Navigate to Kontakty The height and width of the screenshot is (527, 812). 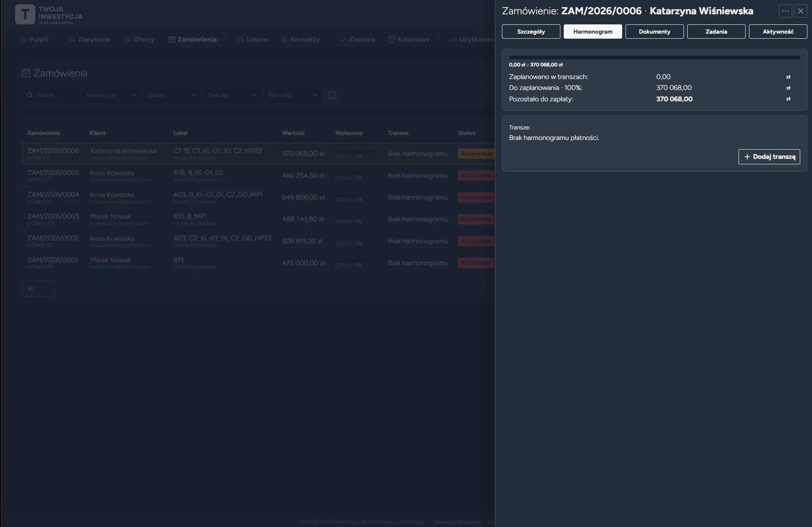(300, 40)
